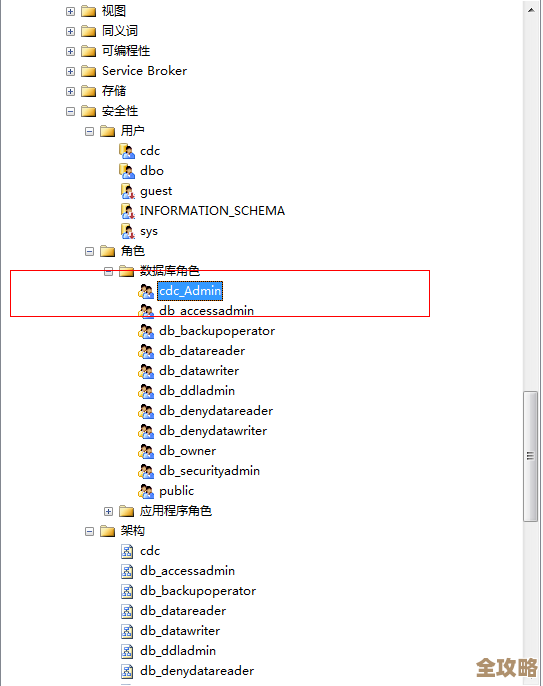This screenshot has height=686, width=543.
Task: Click the cdc schema icon
Action: (127, 551)
